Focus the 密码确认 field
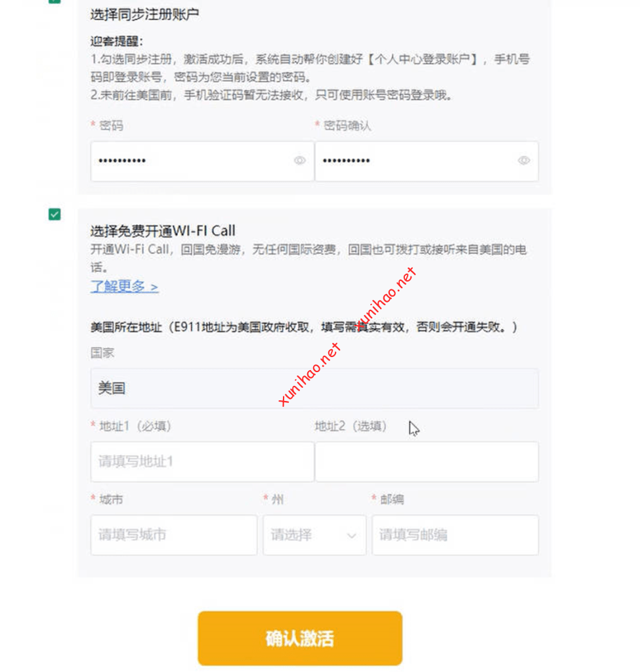Screen dimensions: 640x672 point(427,161)
